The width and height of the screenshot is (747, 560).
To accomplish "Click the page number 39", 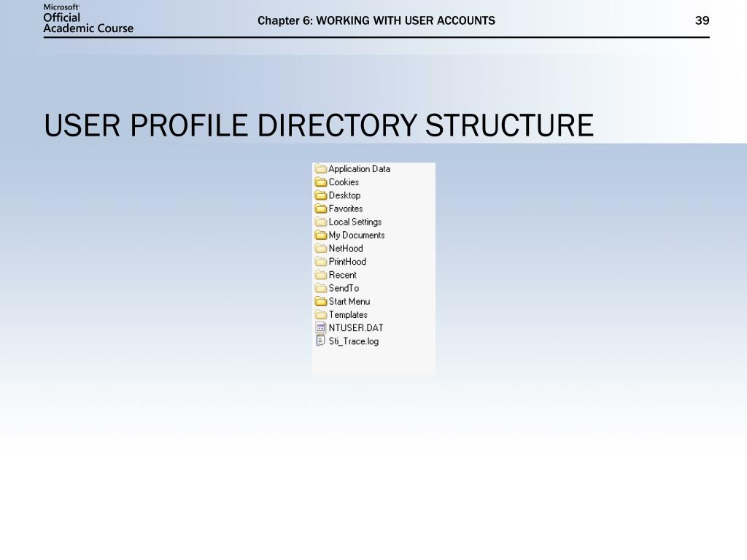I will click(703, 20).
